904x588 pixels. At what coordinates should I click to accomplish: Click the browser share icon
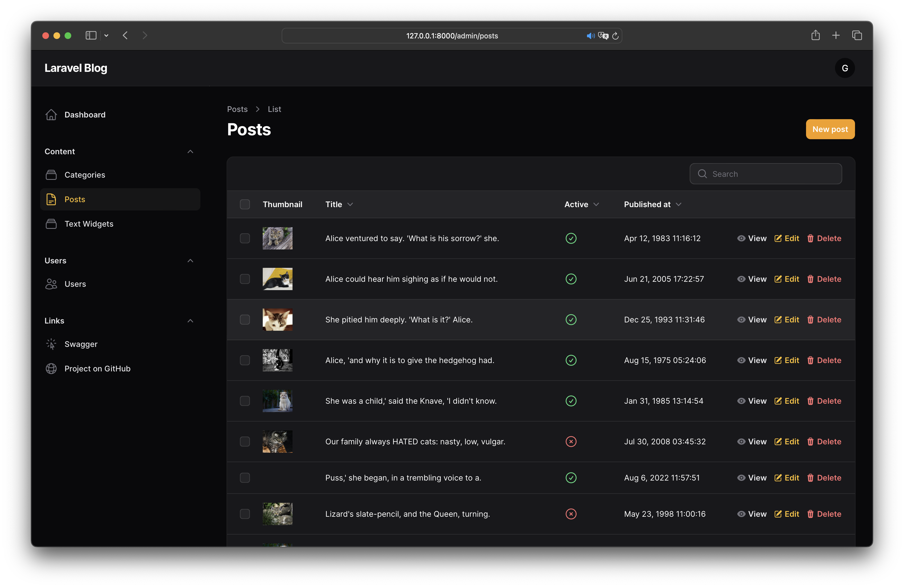815,35
